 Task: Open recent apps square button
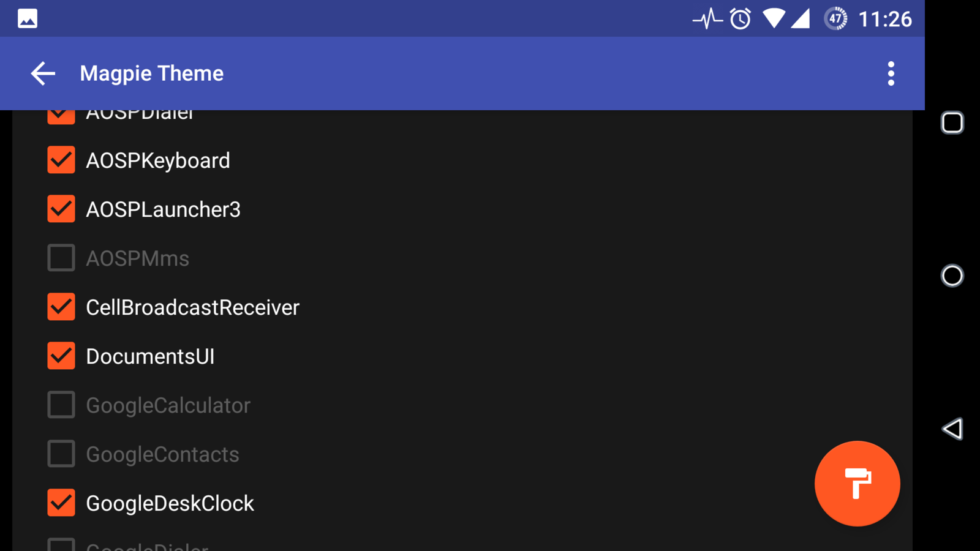point(952,122)
